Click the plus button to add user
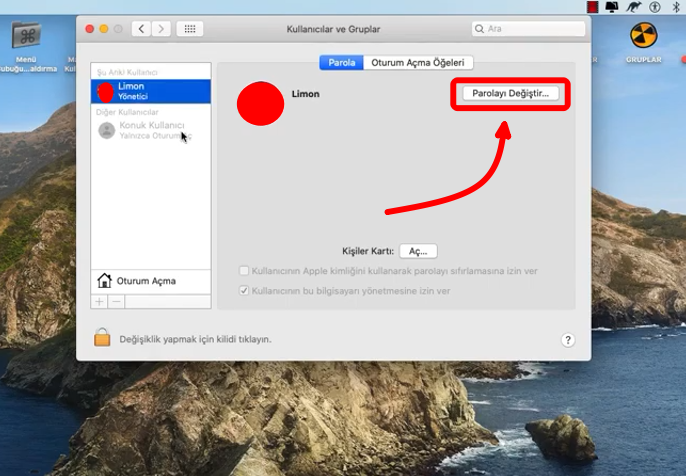 point(99,301)
